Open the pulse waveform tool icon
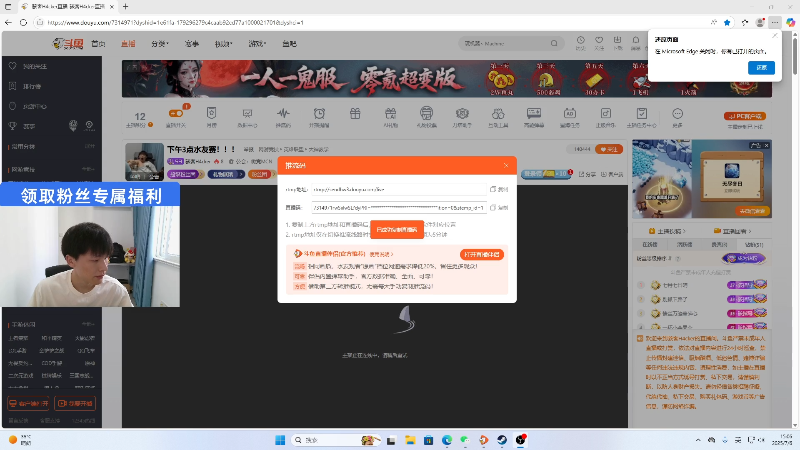Viewport: 800px width, 450px height. tap(283, 113)
